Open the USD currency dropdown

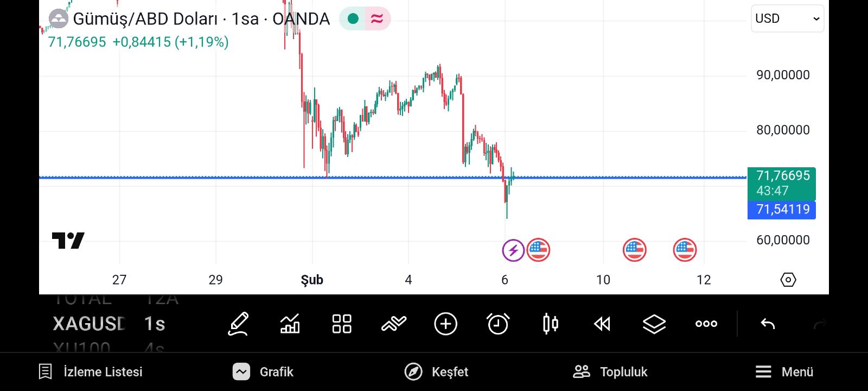tap(787, 18)
